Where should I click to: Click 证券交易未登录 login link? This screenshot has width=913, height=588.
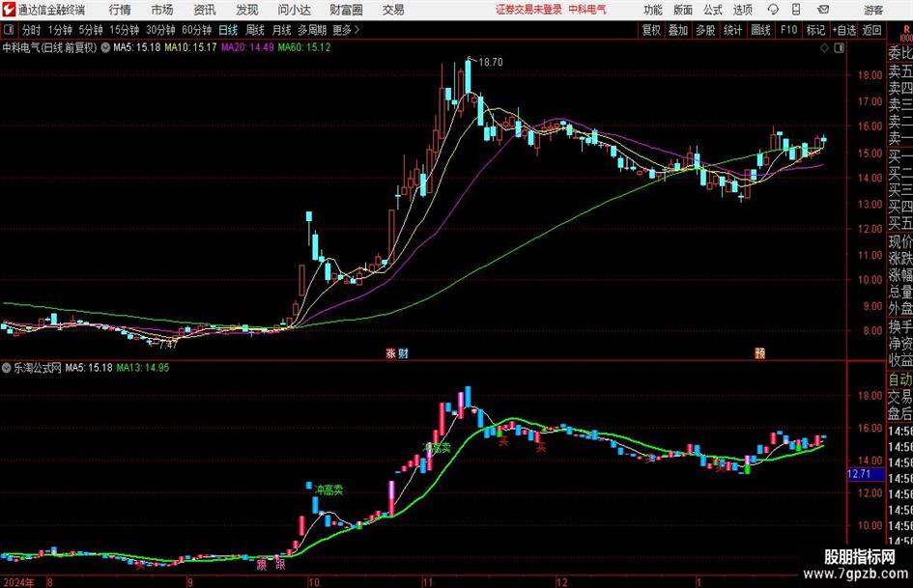point(528,10)
